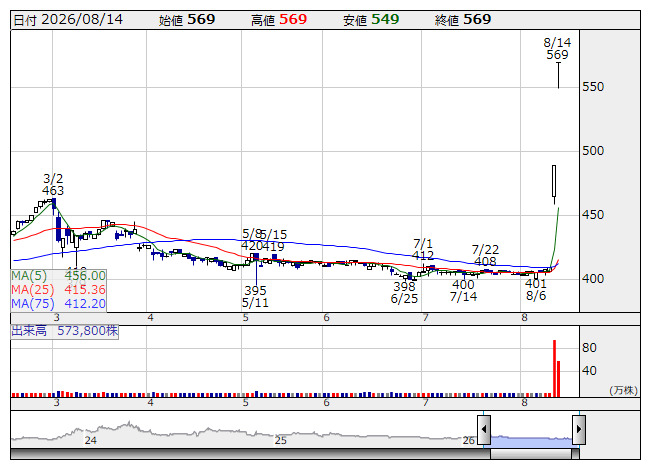Click the 40 volume axis label
The height and width of the screenshot is (470, 653).
click(x=589, y=371)
